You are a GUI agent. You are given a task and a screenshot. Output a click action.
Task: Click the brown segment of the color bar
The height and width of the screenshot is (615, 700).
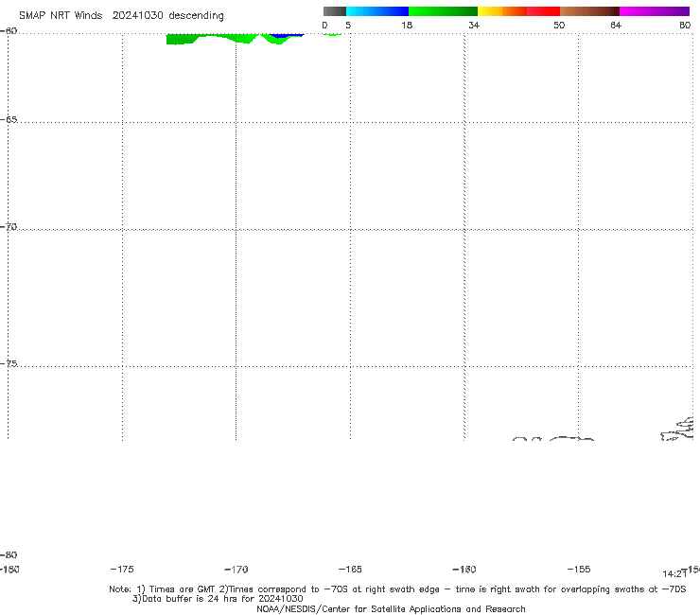click(x=589, y=11)
